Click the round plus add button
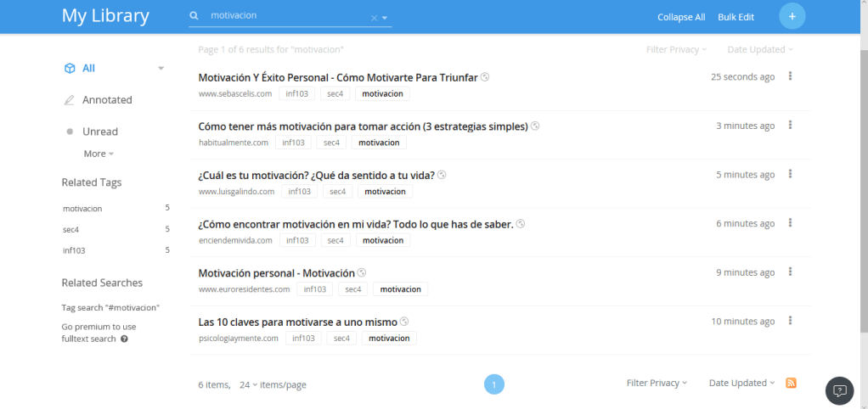Image resolution: width=868 pixels, height=409 pixels. [x=792, y=16]
